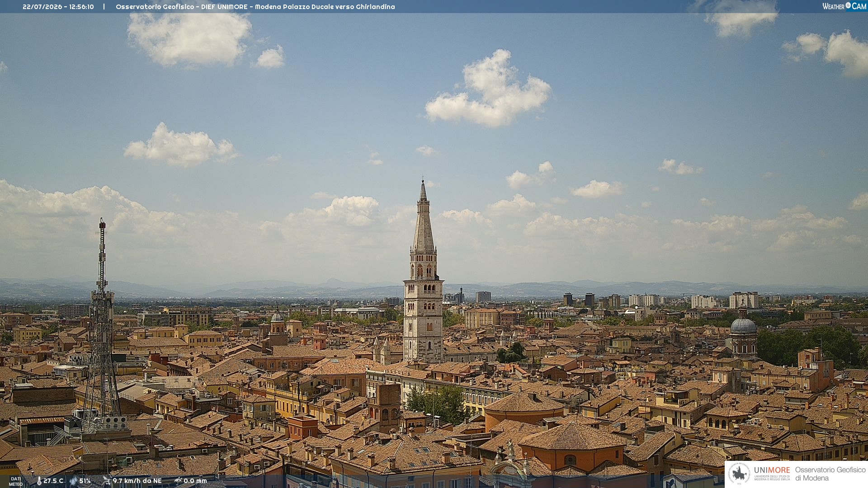The height and width of the screenshot is (488, 868).
Task: Click the WeatherCAM logo
Action: tap(844, 6)
